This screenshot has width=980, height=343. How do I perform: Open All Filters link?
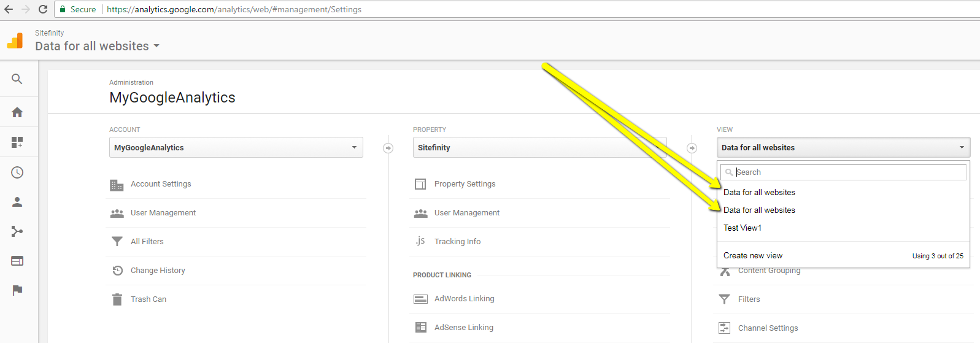(147, 242)
